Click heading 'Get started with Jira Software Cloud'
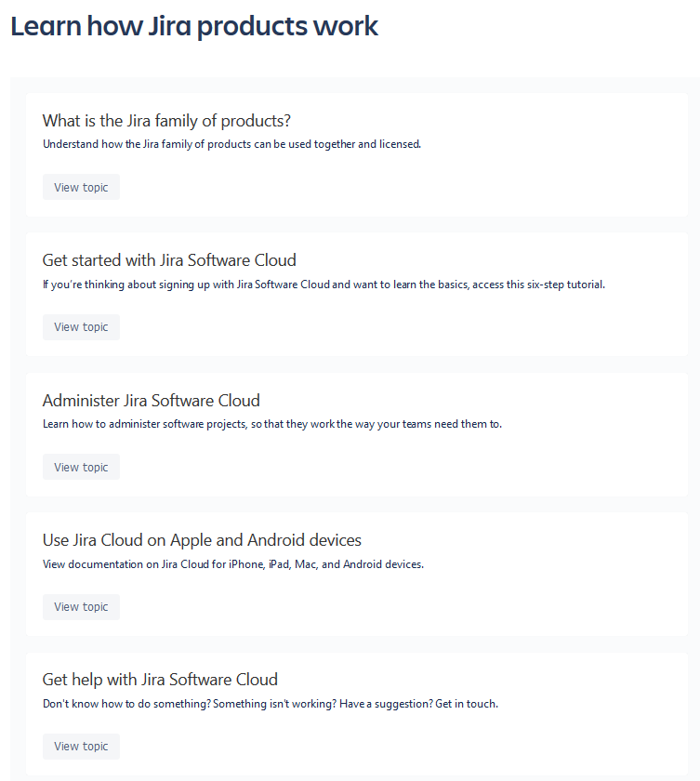The width and height of the screenshot is (700, 781). coord(169,260)
